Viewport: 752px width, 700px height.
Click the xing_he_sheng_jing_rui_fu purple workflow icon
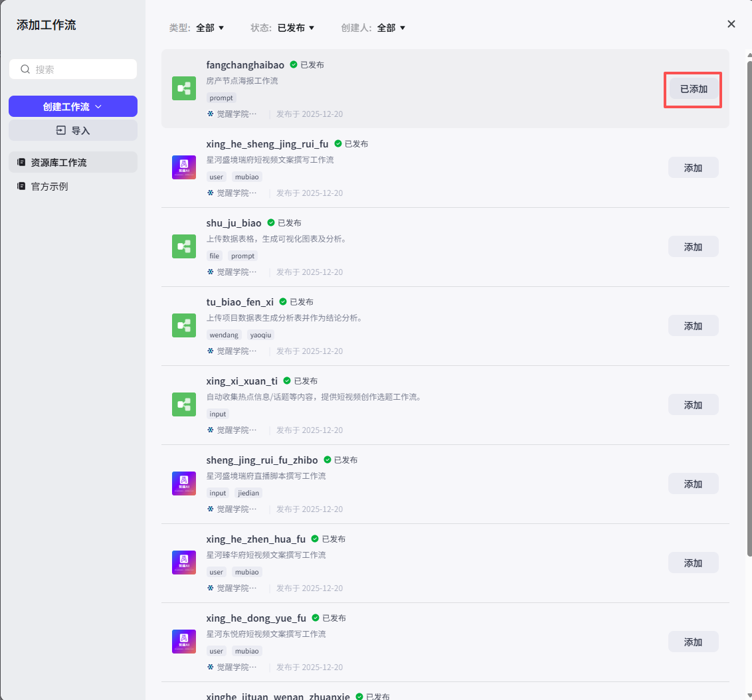pos(184,167)
